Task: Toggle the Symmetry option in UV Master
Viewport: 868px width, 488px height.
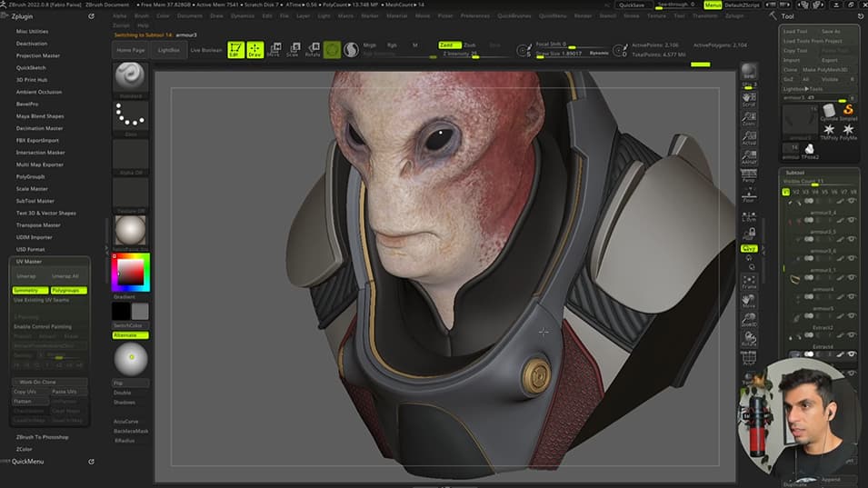Action: click(30, 291)
